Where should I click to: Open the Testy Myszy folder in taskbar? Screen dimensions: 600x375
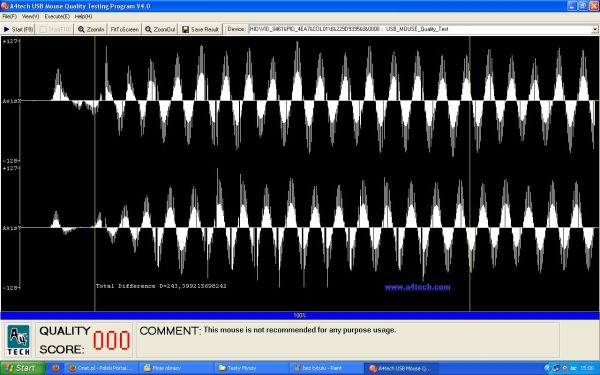pyautogui.click(x=251, y=368)
